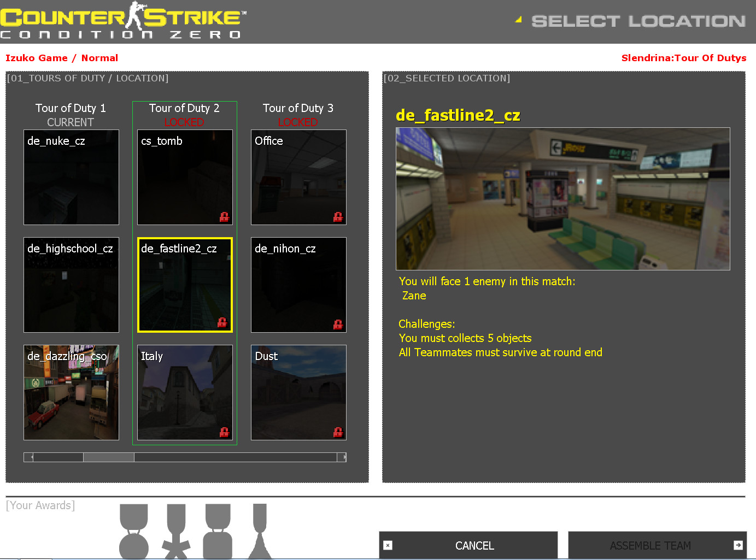
Task: Select the de_highschool_cz map thumbnail
Action: [71, 285]
